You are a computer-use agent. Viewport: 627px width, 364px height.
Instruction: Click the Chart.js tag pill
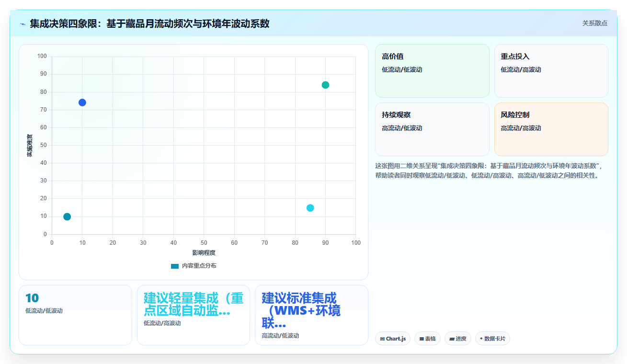click(393, 339)
